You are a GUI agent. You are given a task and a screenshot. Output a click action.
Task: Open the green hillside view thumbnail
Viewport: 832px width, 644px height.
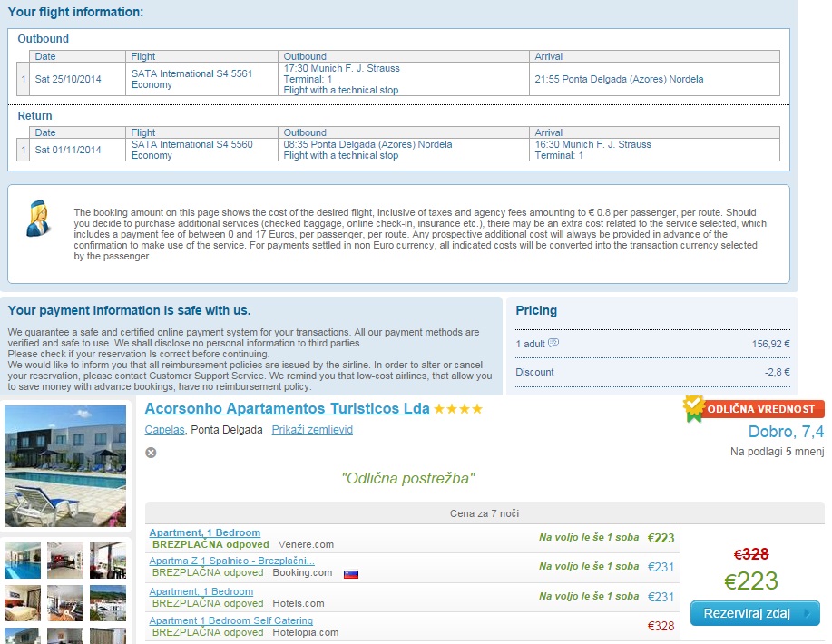click(x=108, y=603)
